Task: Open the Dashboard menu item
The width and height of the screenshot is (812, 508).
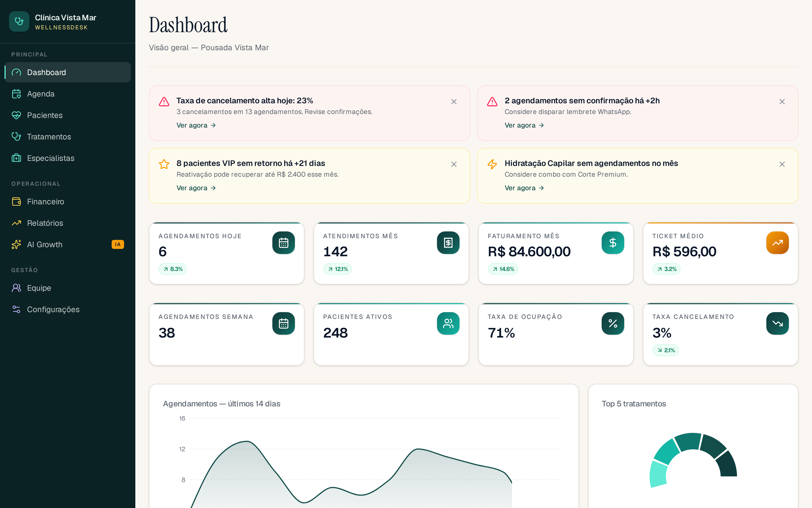Action: click(x=68, y=72)
